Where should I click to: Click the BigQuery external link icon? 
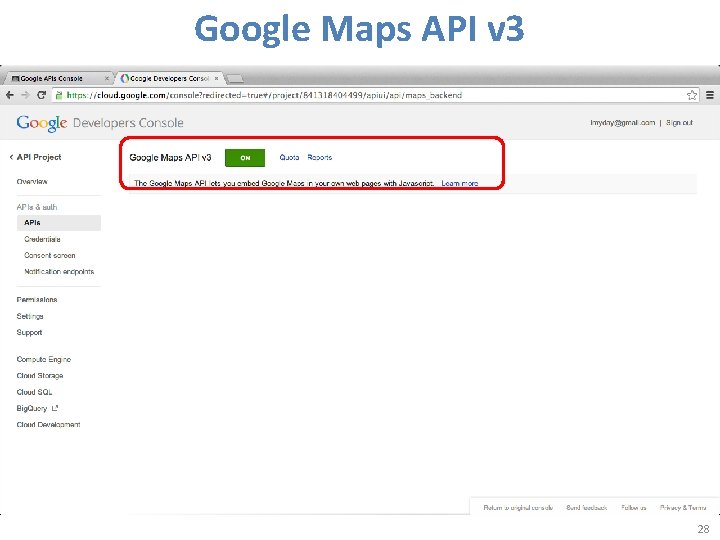[x=55, y=408]
